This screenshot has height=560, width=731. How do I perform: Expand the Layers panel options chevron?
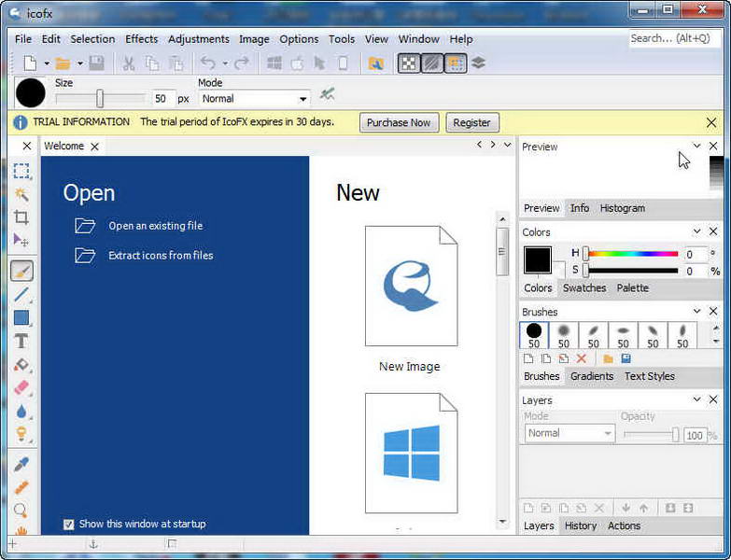(696, 399)
